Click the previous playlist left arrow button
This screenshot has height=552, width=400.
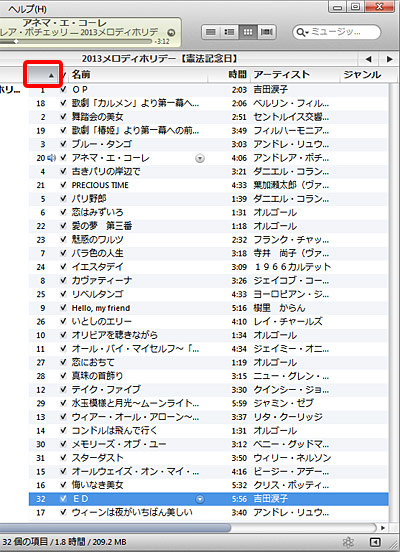[x=368, y=59]
